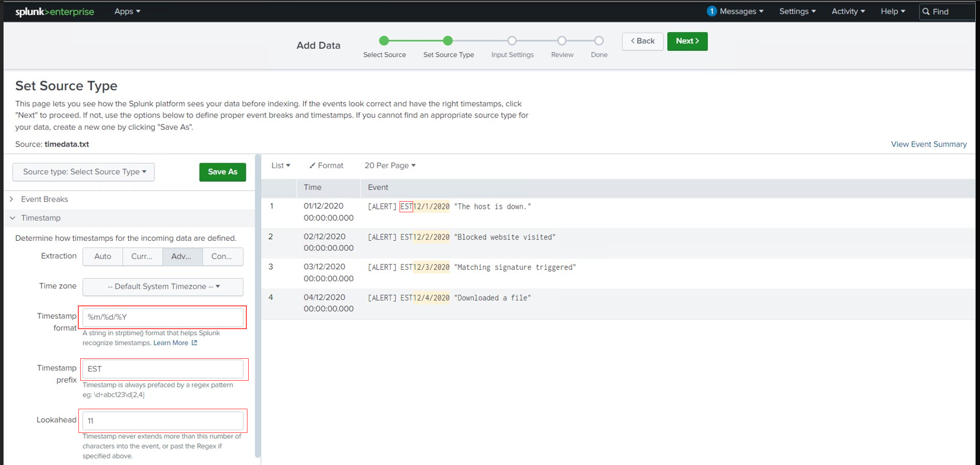Select Current time extraction option

click(x=142, y=256)
